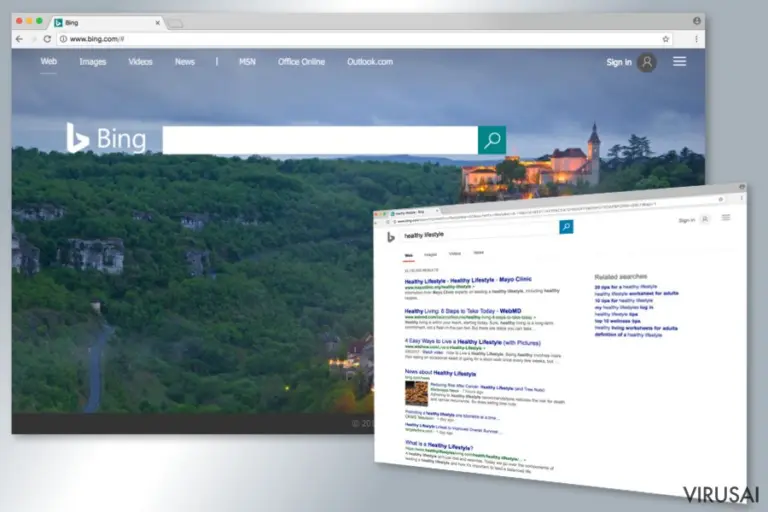The width and height of the screenshot is (768, 512).
Task: Open a new tab beside the Bing tab
Action: point(175,23)
